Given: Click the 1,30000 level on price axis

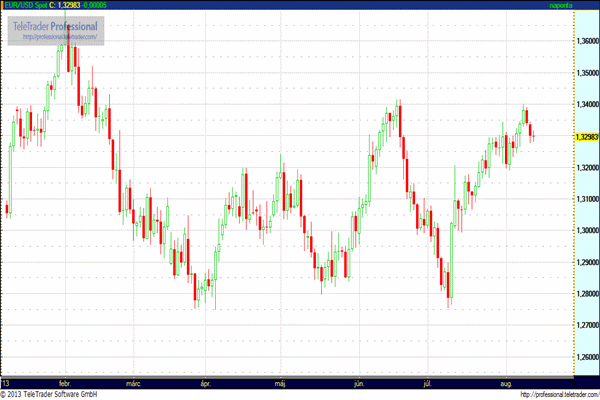Looking at the screenshot, I should pyautogui.click(x=587, y=231).
